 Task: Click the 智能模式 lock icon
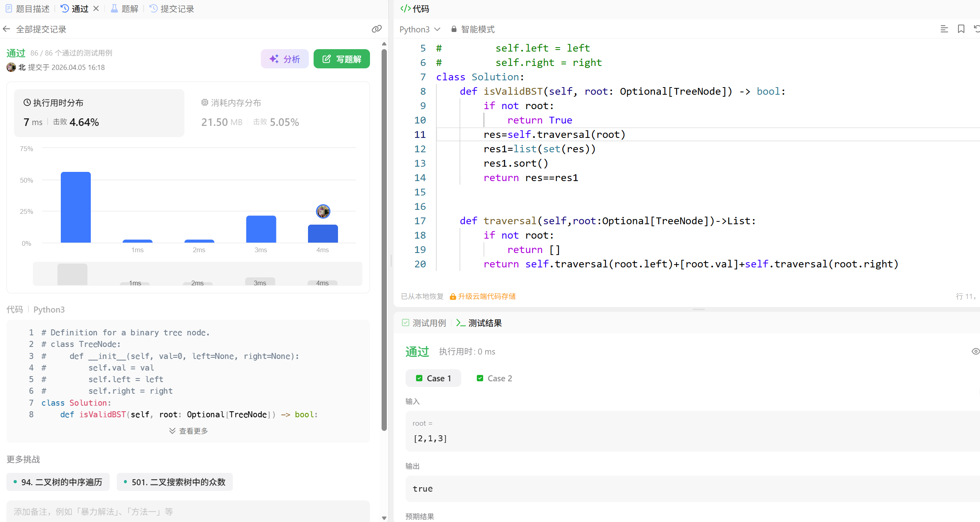(x=454, y=29)
